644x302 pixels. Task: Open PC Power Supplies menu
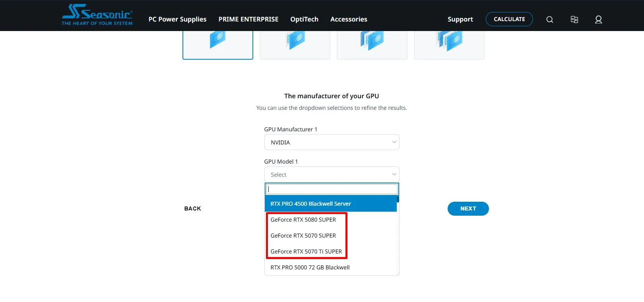pos(177,19)
